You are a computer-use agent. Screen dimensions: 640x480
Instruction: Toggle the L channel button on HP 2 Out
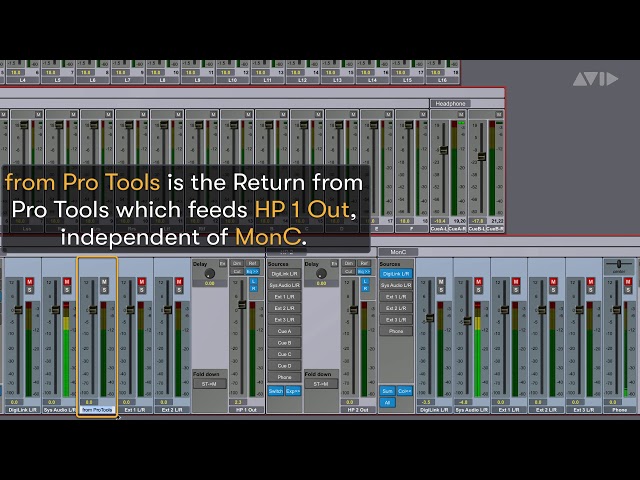coord(365,281)
